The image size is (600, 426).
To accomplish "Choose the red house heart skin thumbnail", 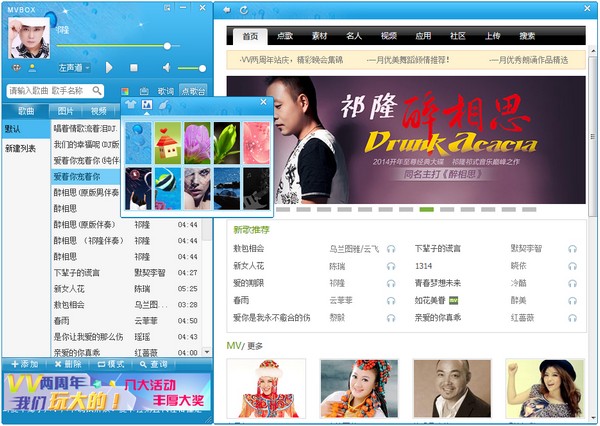I will [x=168, y=143].
